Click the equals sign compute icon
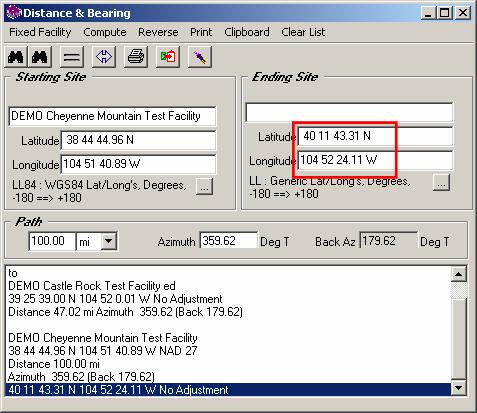 coord(72,57)
